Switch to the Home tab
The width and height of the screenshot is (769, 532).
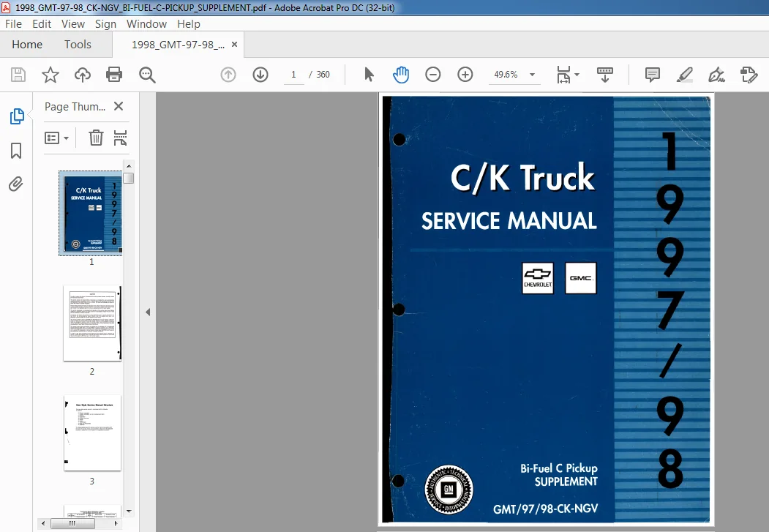point(27,44)
